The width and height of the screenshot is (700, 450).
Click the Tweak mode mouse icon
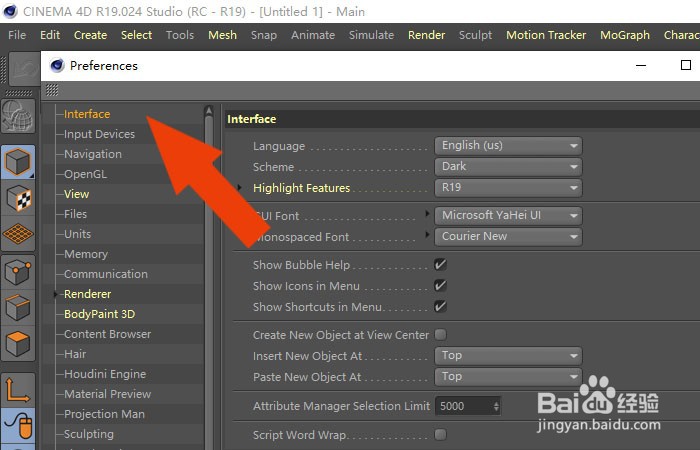(x=18, y=426)
